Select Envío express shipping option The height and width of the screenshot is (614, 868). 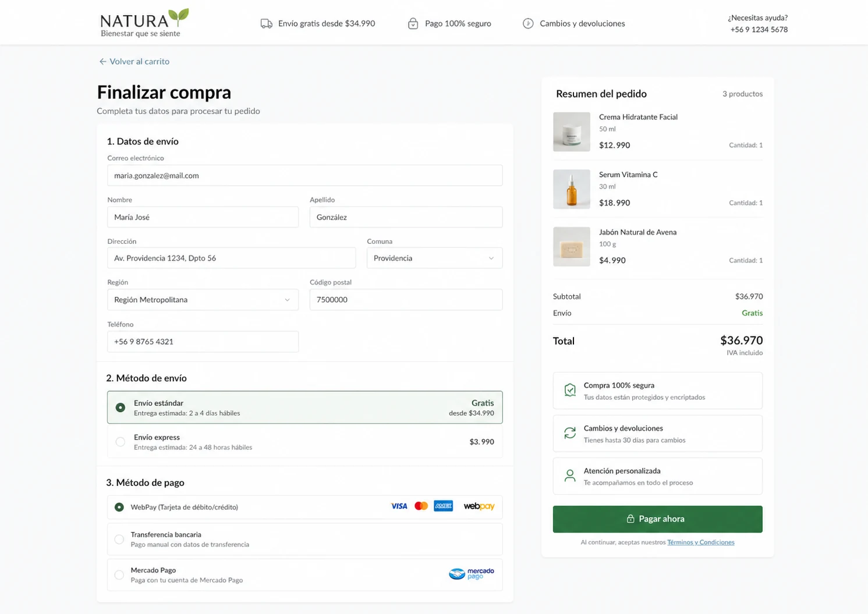pyautogui.click(x=304, y=442)
